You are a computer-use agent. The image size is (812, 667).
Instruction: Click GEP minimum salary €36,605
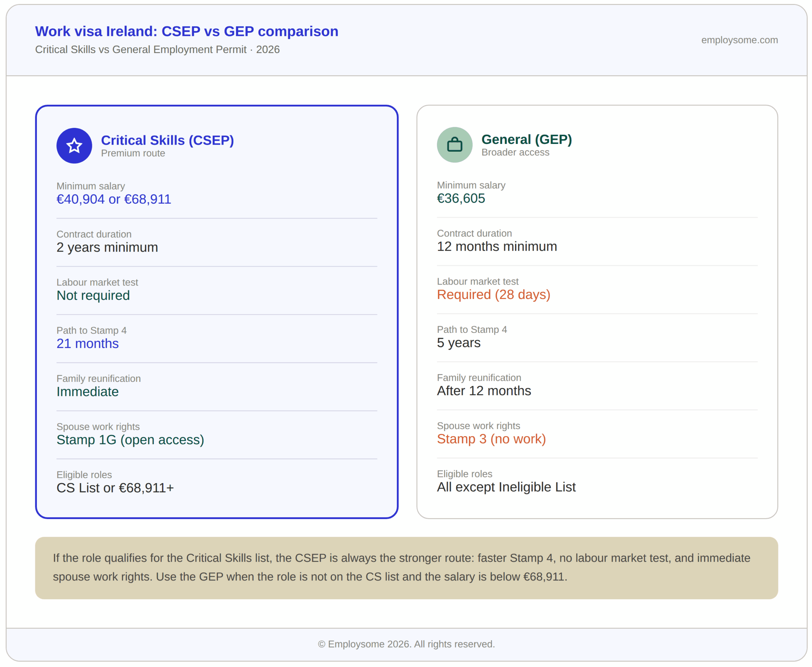(461, 198)
